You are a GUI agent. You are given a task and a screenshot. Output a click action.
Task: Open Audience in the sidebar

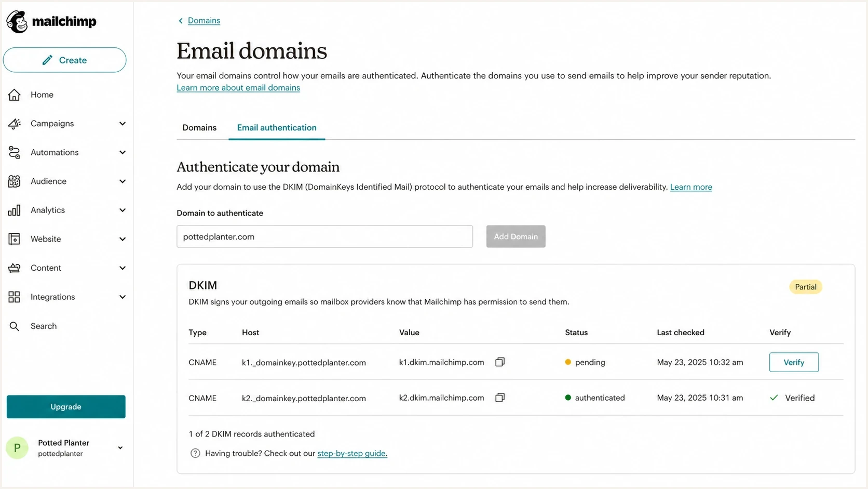tap(49, 181)
